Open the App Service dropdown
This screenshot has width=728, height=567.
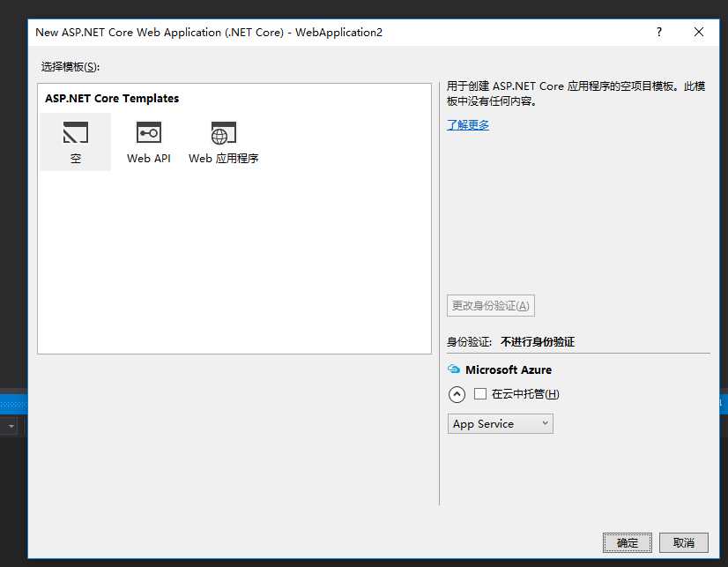coord(500,423)
